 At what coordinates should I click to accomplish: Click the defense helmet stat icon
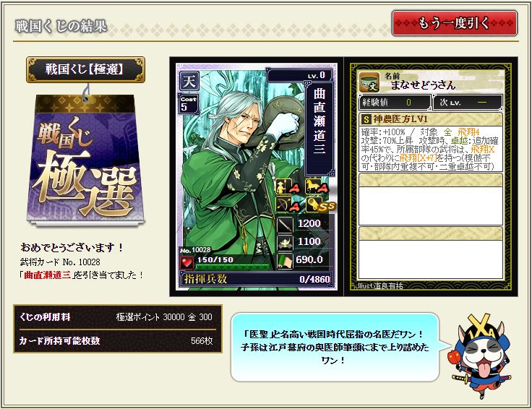click(x=285, y=243)
